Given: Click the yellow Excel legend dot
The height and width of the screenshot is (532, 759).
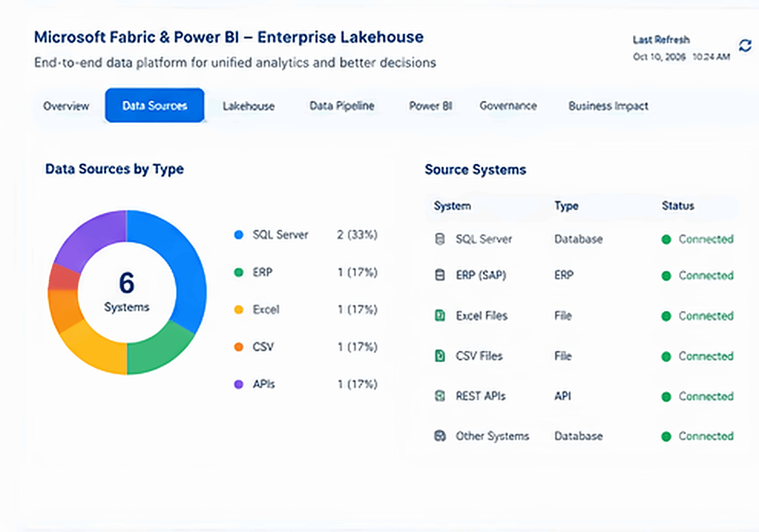Looking at the screenshot, I should click(x=238, y=310).
